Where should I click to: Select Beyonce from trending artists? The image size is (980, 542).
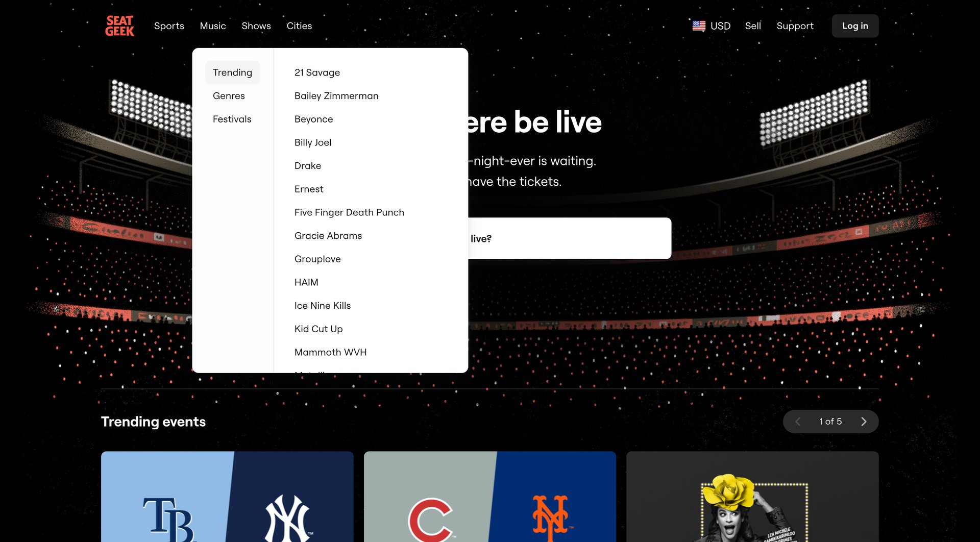pos(313,119)
